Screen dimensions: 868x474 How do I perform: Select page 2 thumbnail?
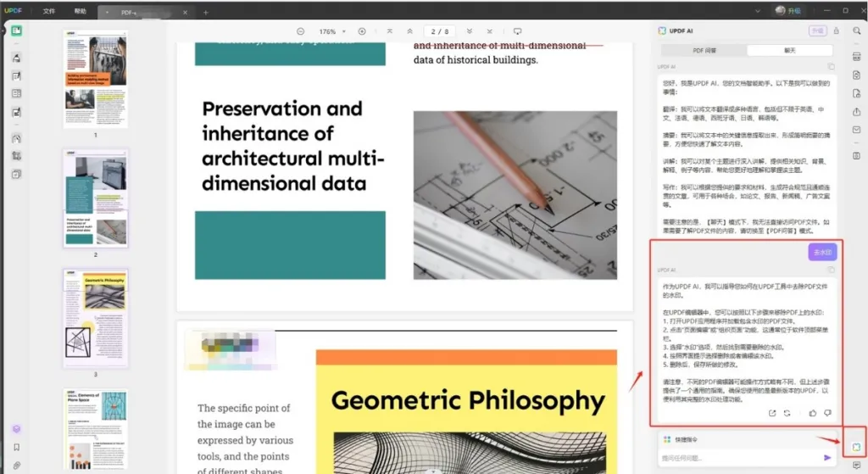point(95,198)
